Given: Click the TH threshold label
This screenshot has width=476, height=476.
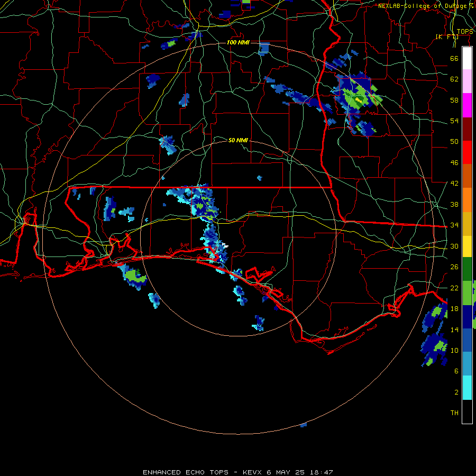Looking at the screenshot, I should (454, 413).
